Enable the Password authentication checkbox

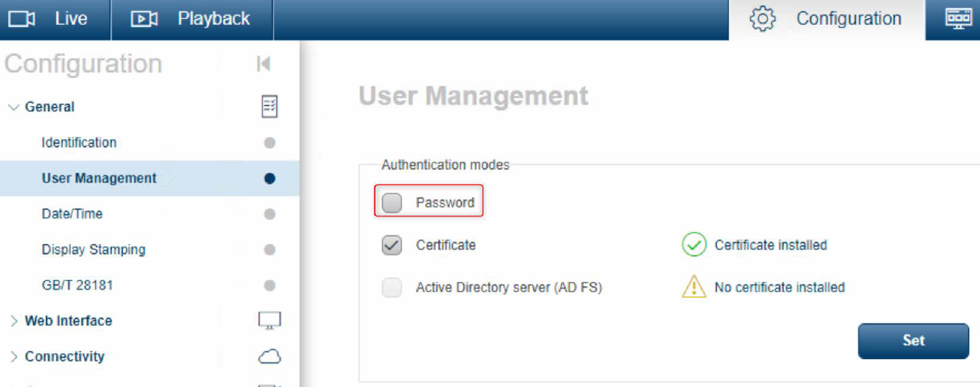[393, 202]
